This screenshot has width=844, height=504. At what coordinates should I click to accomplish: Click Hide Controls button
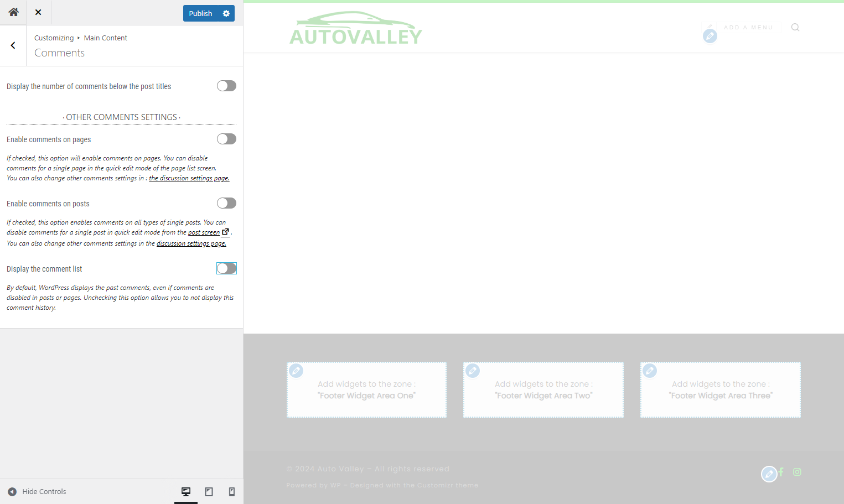point(37,491)
